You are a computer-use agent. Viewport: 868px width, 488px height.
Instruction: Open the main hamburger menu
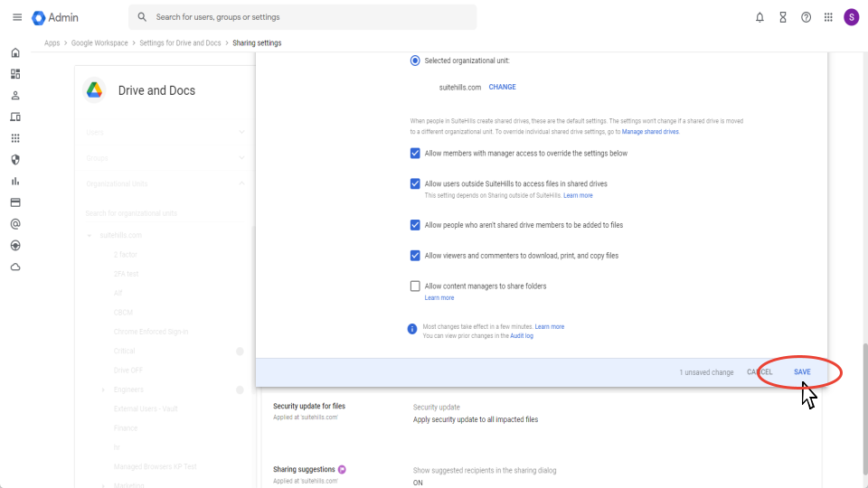pos(17,17)
